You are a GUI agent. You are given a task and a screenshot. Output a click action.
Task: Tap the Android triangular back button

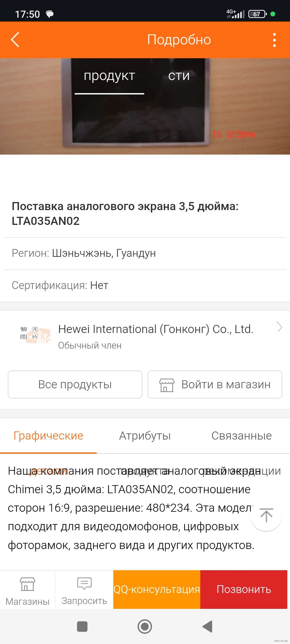pyautogui.click(x=207, y=626)
